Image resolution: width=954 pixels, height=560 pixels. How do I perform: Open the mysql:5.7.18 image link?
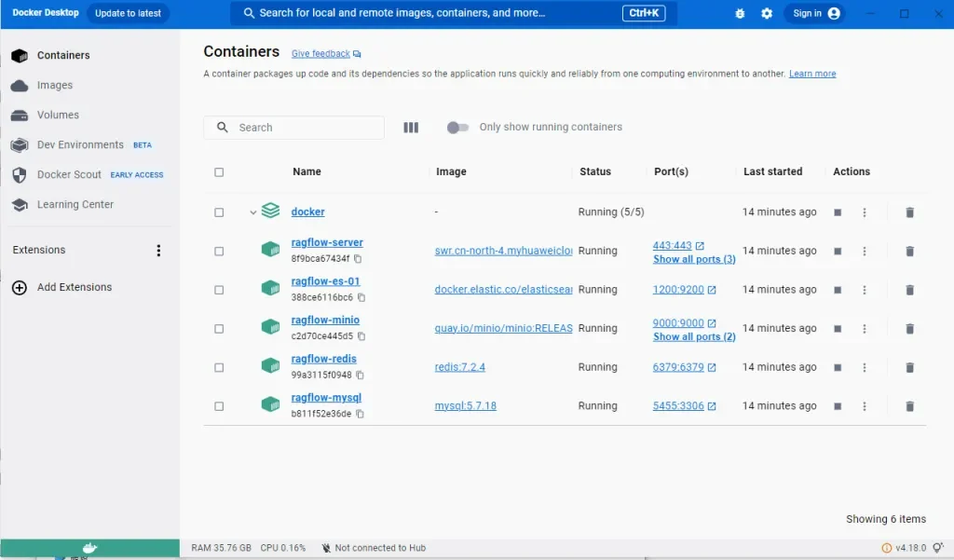[x=466, y=406]
